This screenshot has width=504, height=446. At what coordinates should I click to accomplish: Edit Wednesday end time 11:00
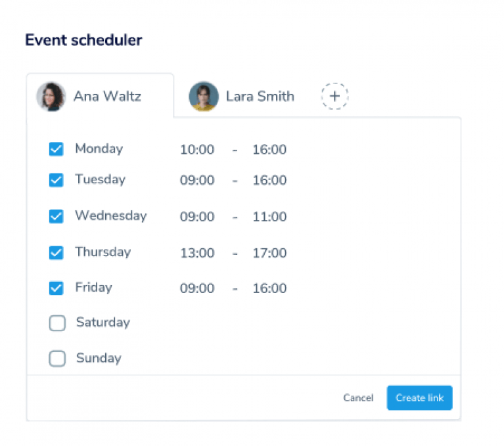coord(269,217)
